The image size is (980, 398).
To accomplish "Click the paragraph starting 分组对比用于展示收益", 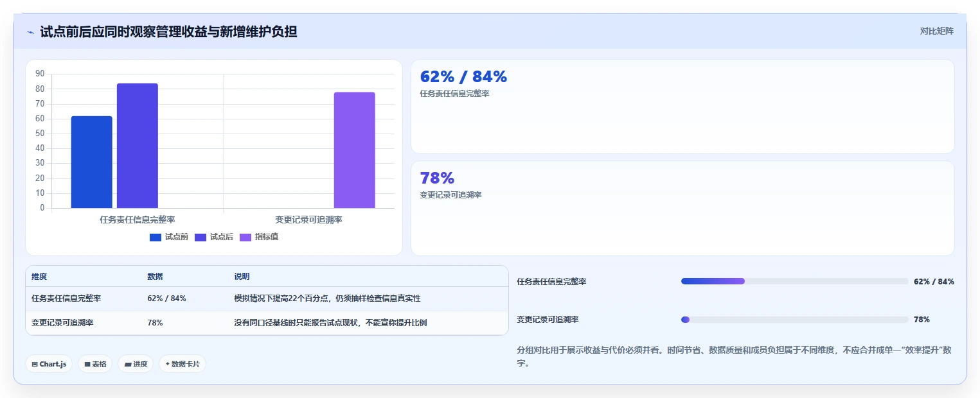I will 735,356.
